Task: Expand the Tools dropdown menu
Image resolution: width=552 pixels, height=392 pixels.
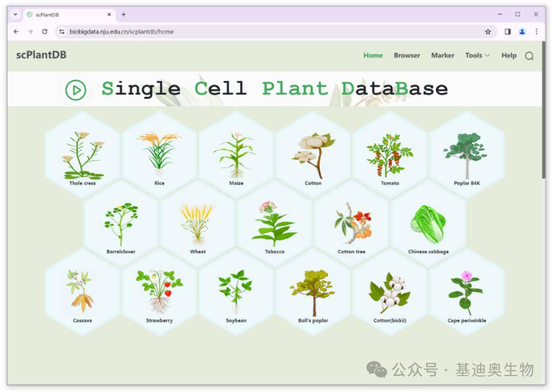Action: tap(476, 56)
